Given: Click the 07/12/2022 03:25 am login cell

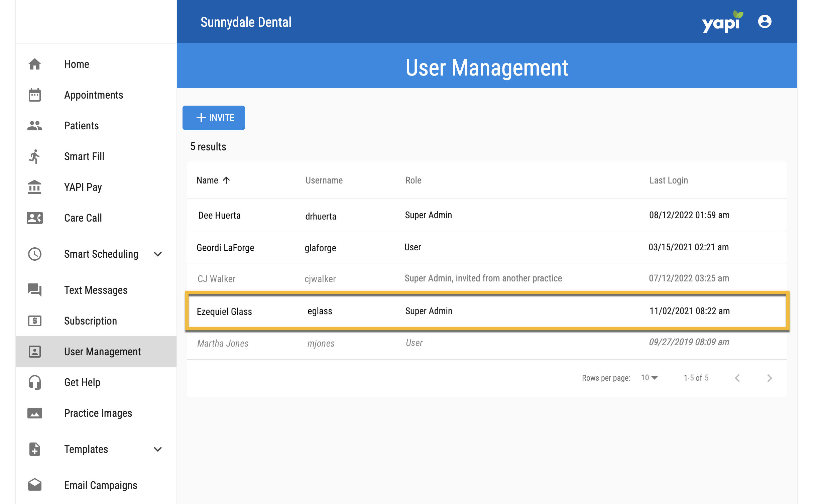Looking at the screenshot, I should (x=689, y=278).
